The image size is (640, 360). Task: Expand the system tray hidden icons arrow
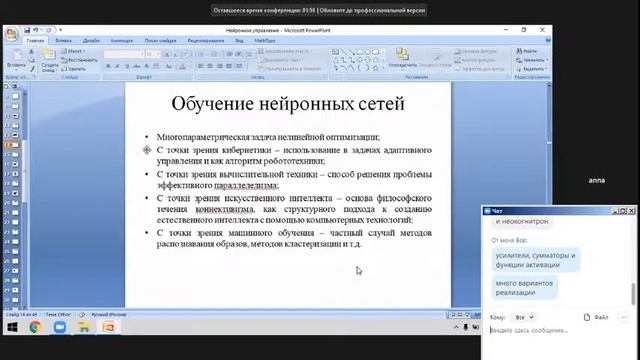[456, 327]
